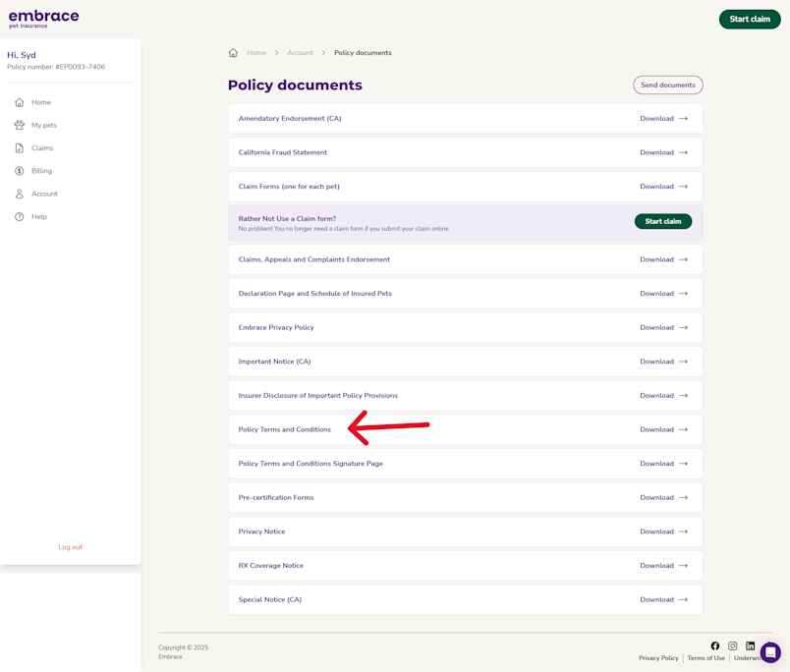Select the My pets paw icon
Screen dimensions: 790x672
tap(19, 125)
